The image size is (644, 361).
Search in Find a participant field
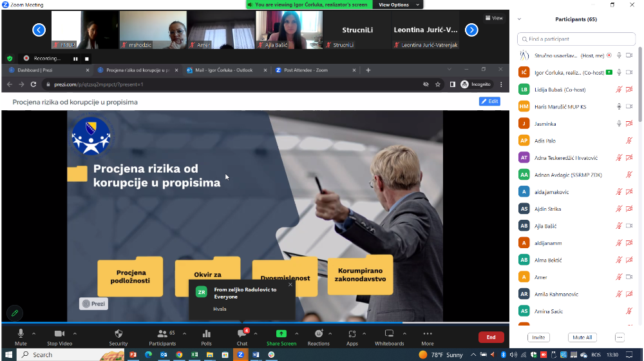click(576, 39)
